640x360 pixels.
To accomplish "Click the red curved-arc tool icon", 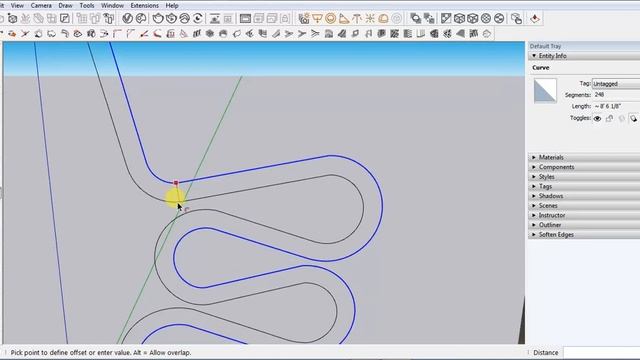I will pyautogui.click(x=157, y=34).
